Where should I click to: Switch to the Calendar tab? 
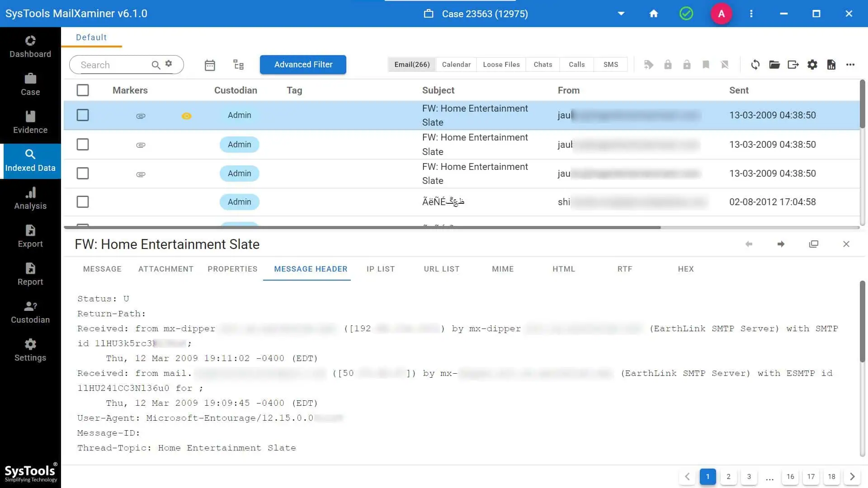456,65
